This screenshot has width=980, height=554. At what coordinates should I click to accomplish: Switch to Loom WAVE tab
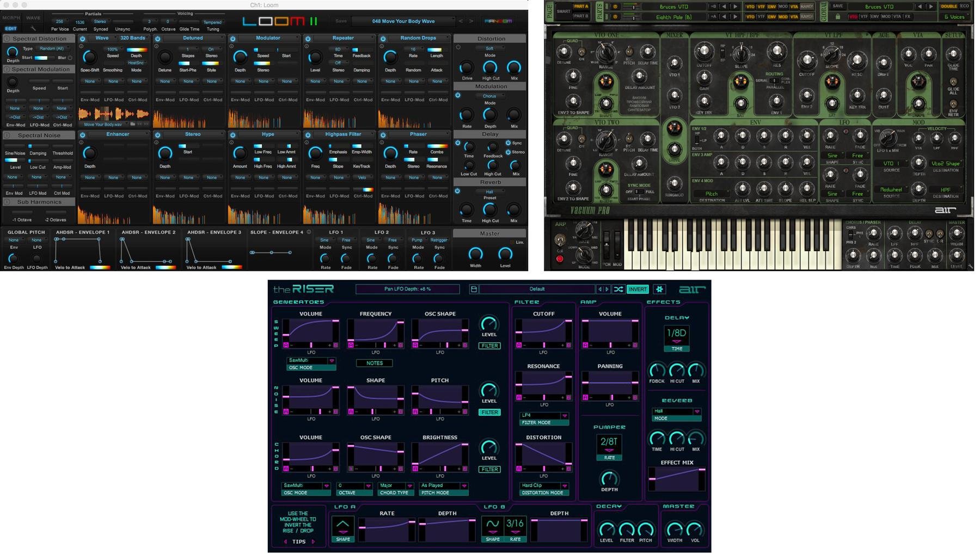[33, 18]
